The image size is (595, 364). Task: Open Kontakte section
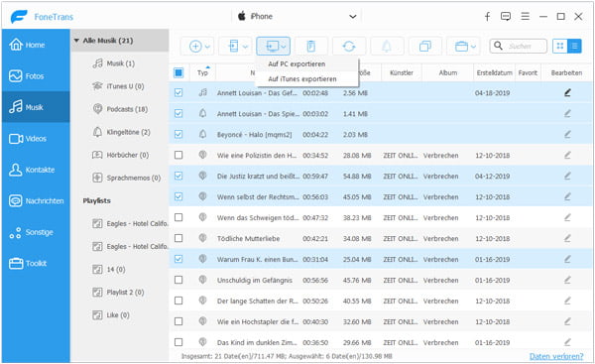point(36,170)
